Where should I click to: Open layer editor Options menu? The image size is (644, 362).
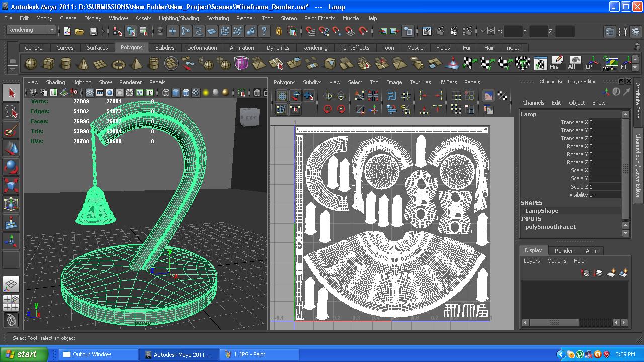pyautogui.click(x=556, y=261)
